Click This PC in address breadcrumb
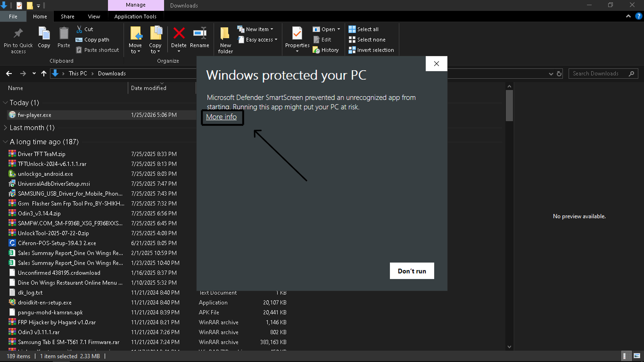The height and width of the screenshot is (362, 644). (78, 74)
